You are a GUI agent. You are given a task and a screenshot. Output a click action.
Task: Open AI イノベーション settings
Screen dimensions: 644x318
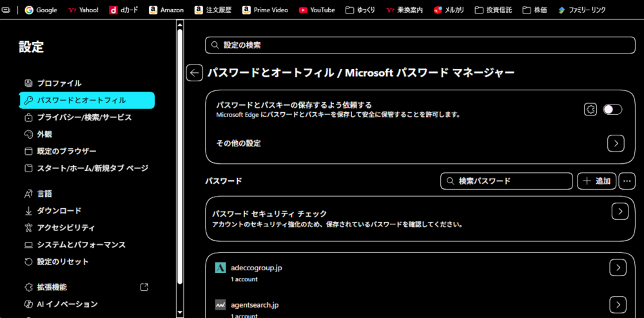tap(86, 304)
